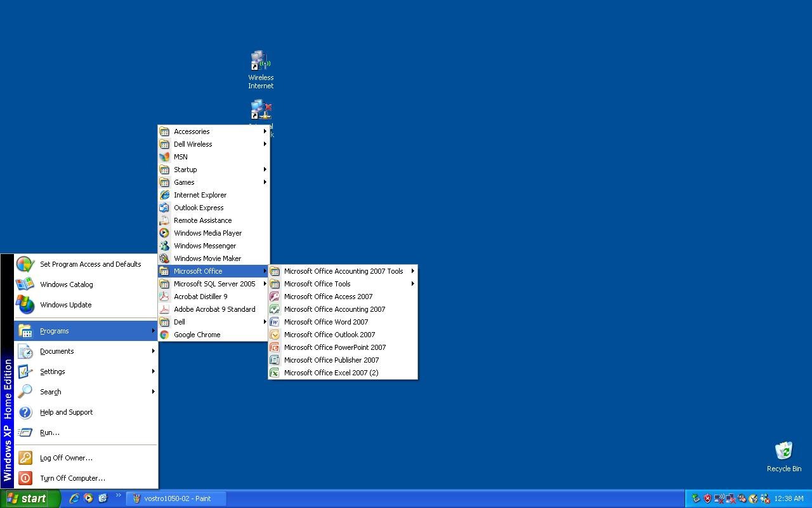Click the Show Desktop Quick Launch icon
Screen dimensions: 812x508
pos(102,498)
